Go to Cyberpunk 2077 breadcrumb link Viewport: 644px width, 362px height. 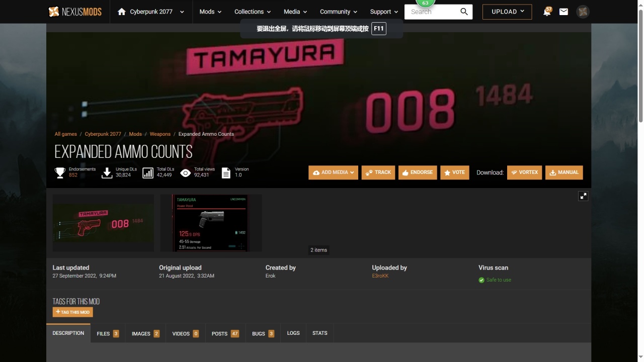pyautogui.click(x=103, y=134)
